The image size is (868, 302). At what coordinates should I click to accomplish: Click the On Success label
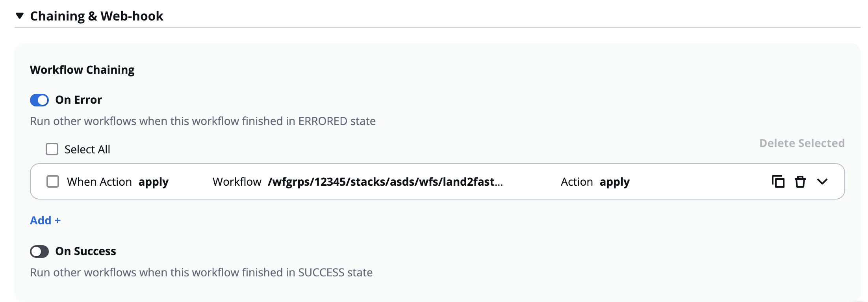coord(85,252)
